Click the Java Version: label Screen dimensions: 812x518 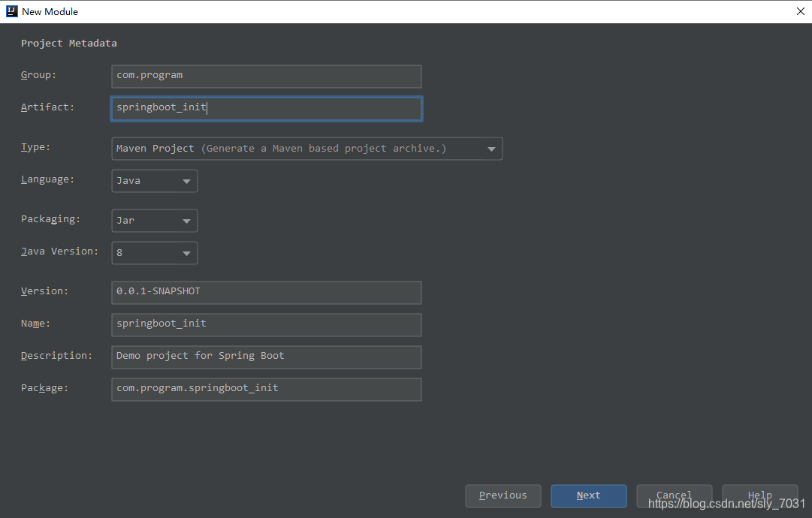tap(59, 251)
